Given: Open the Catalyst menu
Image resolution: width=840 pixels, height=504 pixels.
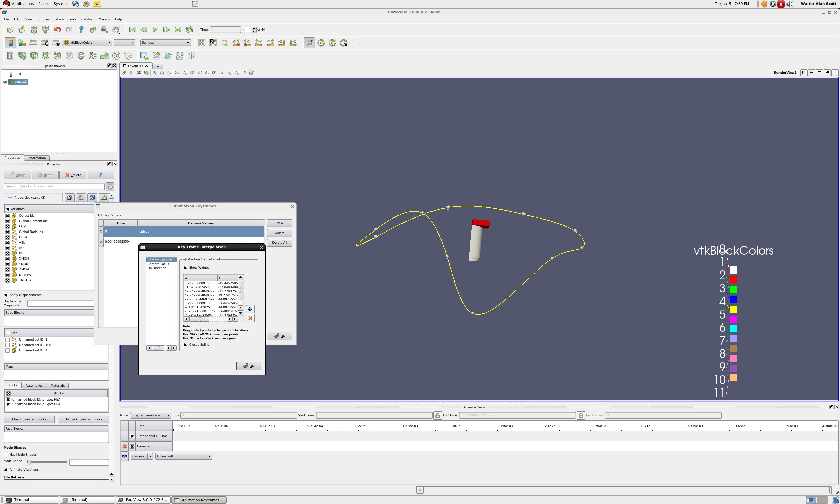Looking at the screenshot, I should (87, 19).
